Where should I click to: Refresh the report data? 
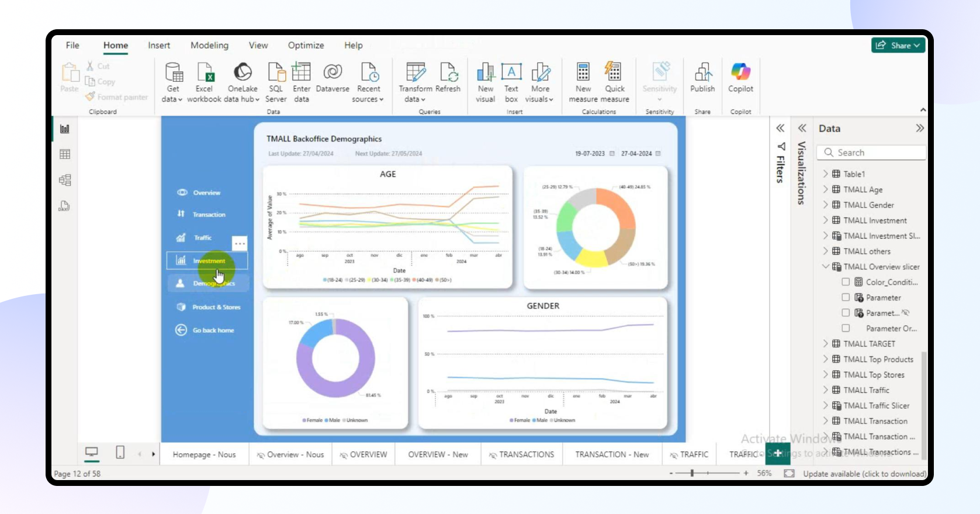(x=448, y=78)
